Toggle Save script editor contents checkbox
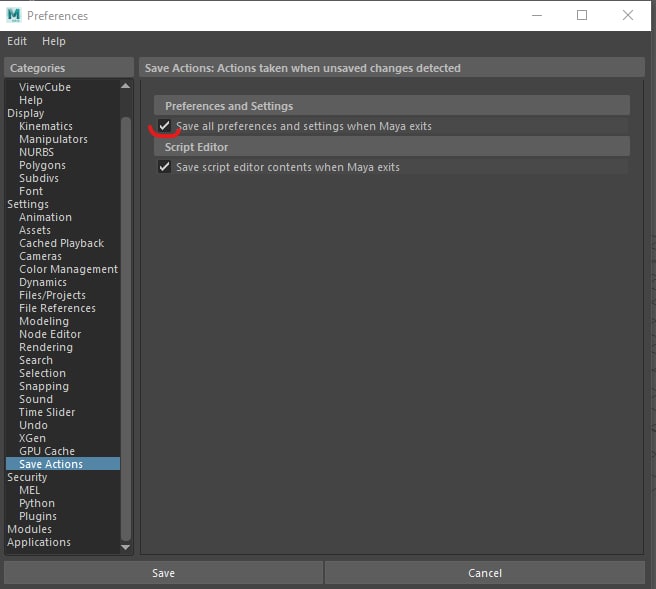Viewport: 656px width, 589px height. [164, 166]
